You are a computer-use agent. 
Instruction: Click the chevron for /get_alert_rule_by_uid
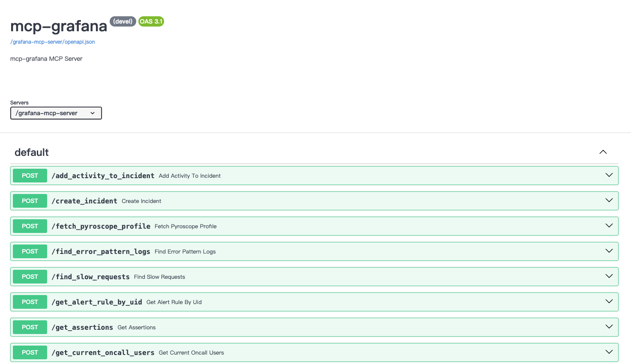click(609, 301)
